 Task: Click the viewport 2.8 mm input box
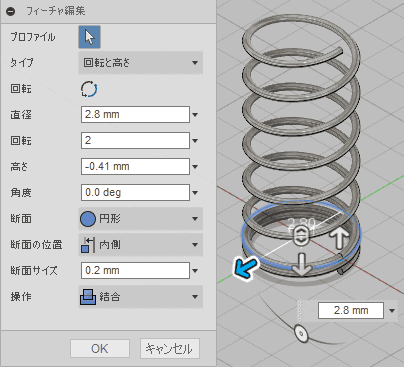(x=351, y=310)
